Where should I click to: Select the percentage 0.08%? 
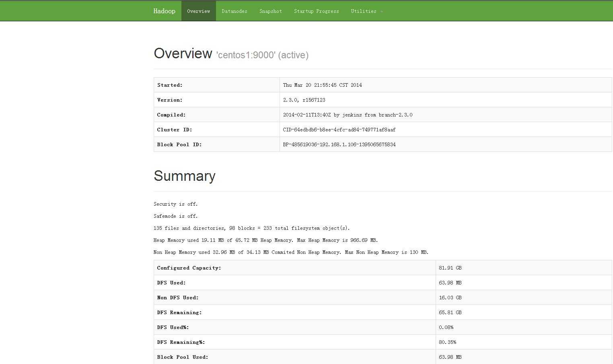point(446,327)
